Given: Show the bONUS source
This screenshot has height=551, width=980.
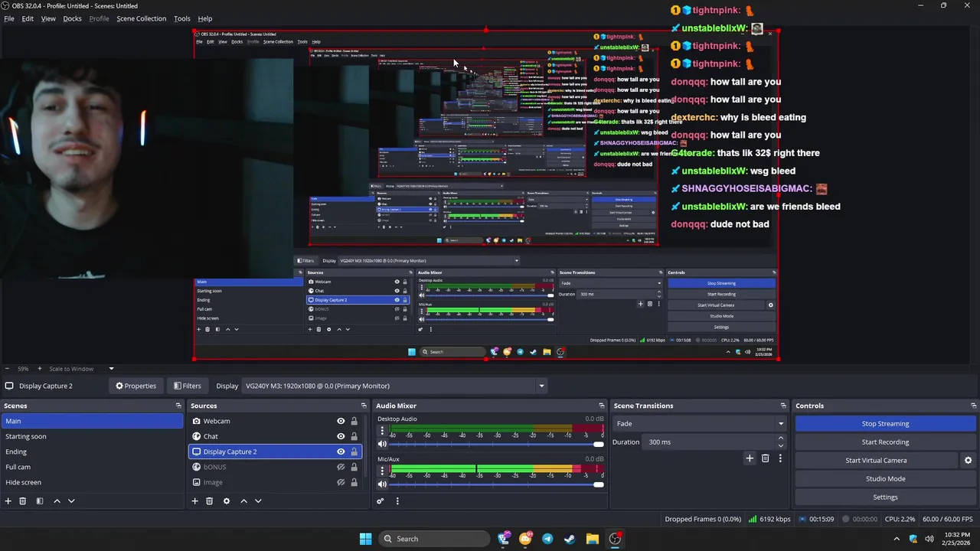Looking at the screenshot, I should tap(341, 467).
